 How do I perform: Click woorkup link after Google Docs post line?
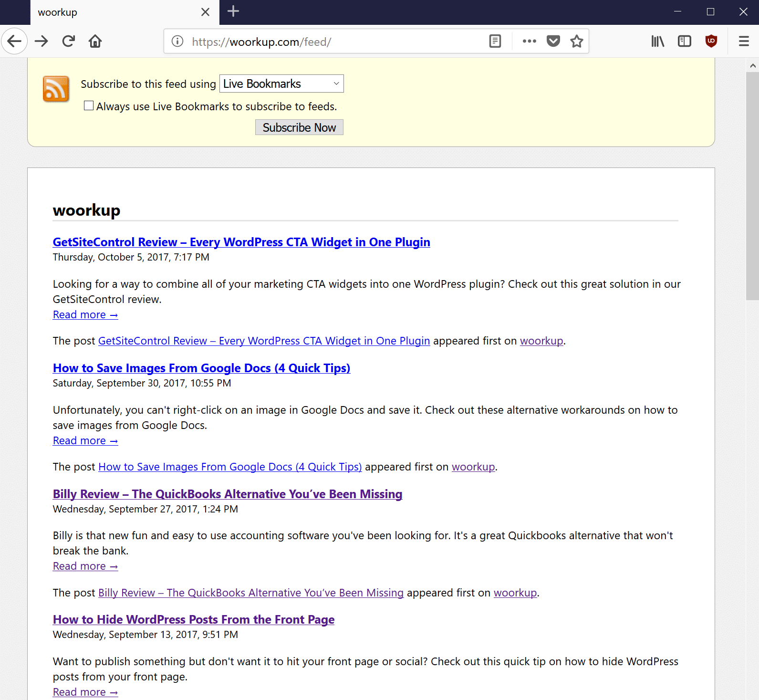pos(473,467)
